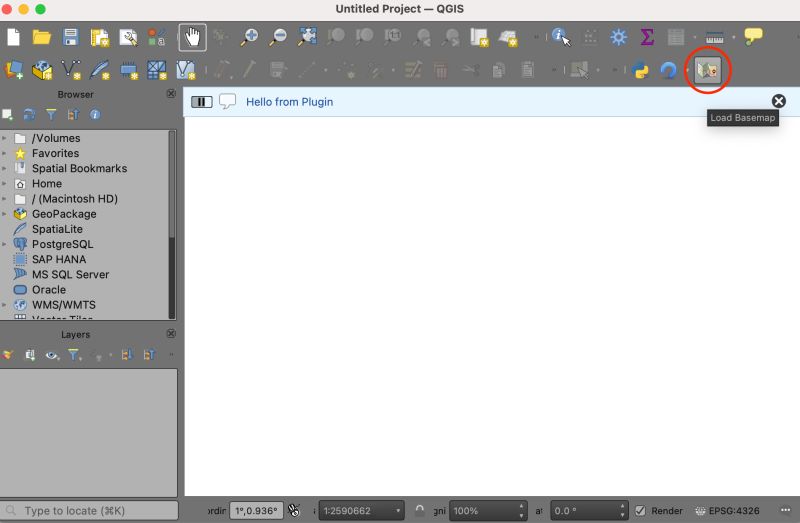Click the Map Tips yellow bubble icon
The width and height of the screenshot is (800, 523).
coord(753,36)
